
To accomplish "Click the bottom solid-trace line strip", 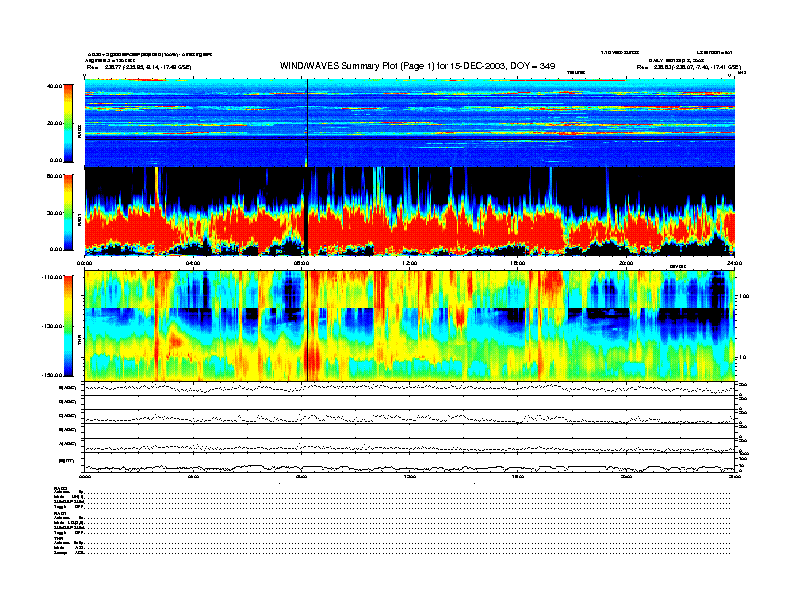I will point(410,462).
